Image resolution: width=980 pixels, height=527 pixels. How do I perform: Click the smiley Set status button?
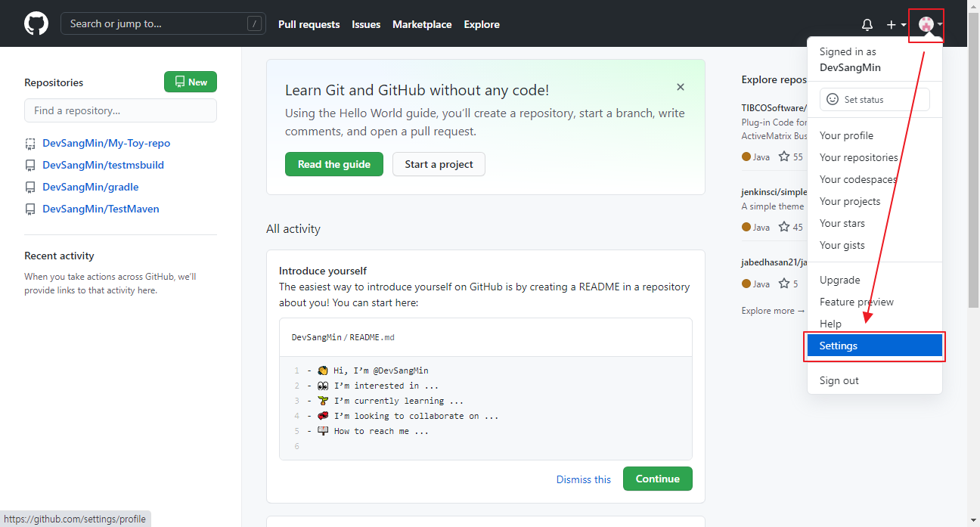(x=875, y=99)
